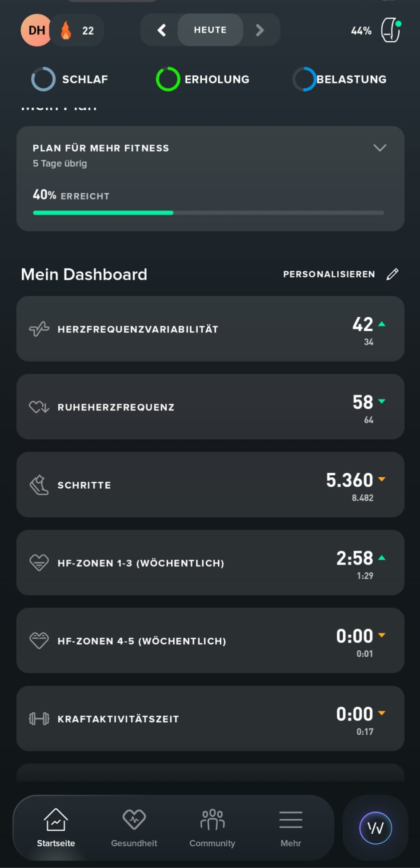This screenshot has width=420, height=868.
Task: Open the WHOOP strap battery status icon
Action: coord(391,30)
